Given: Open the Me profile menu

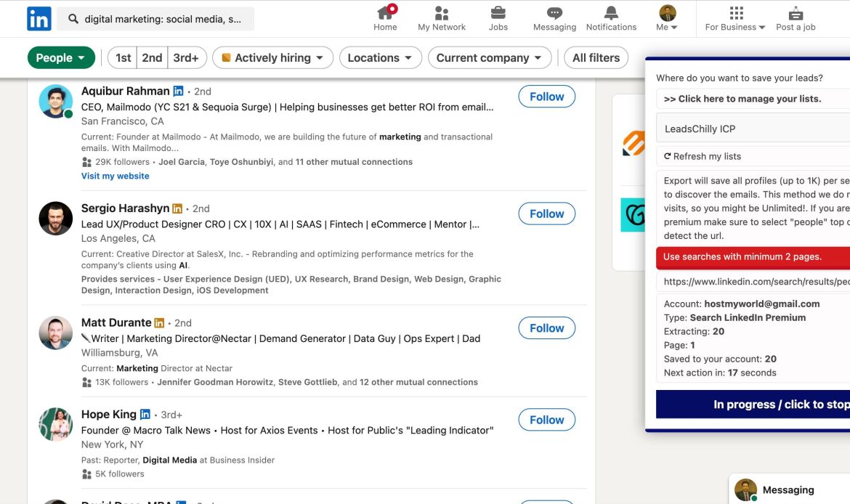Looking at the screenshot, I should (667, 19).
